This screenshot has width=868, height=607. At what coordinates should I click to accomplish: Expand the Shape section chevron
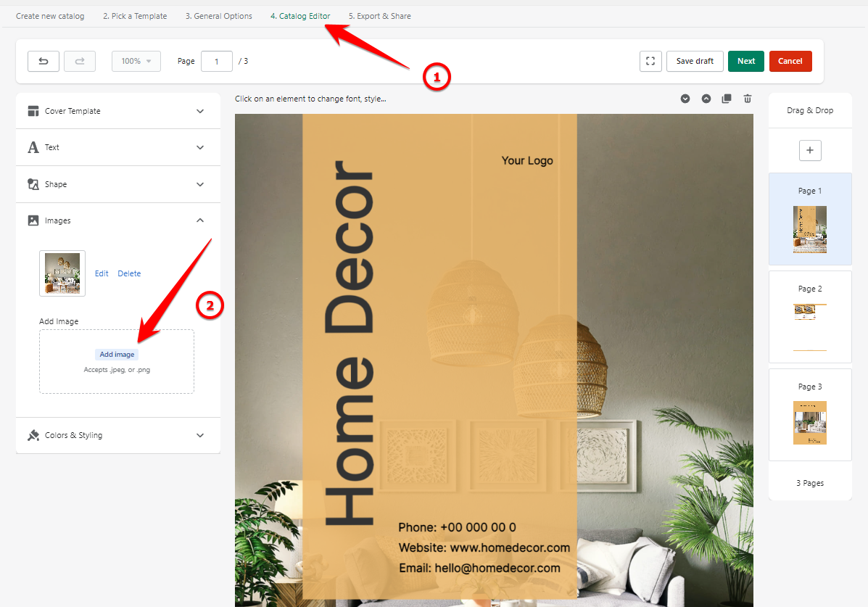[200, 184]
